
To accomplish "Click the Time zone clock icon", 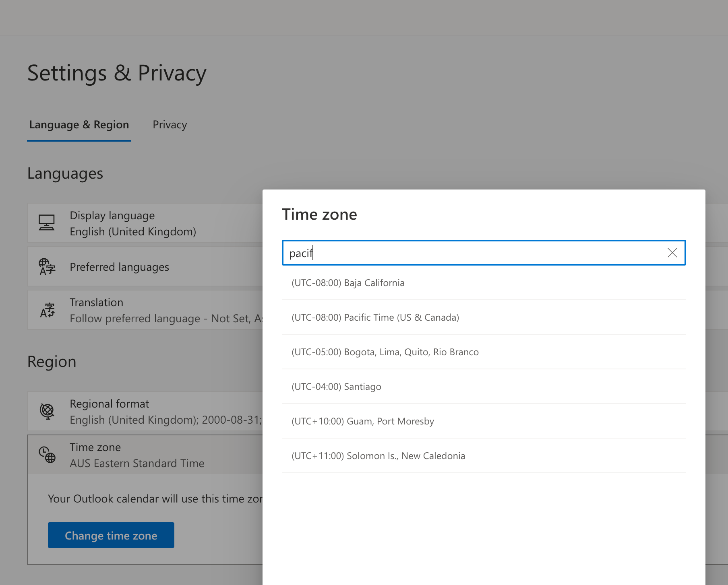I will (x=47, y=455).
